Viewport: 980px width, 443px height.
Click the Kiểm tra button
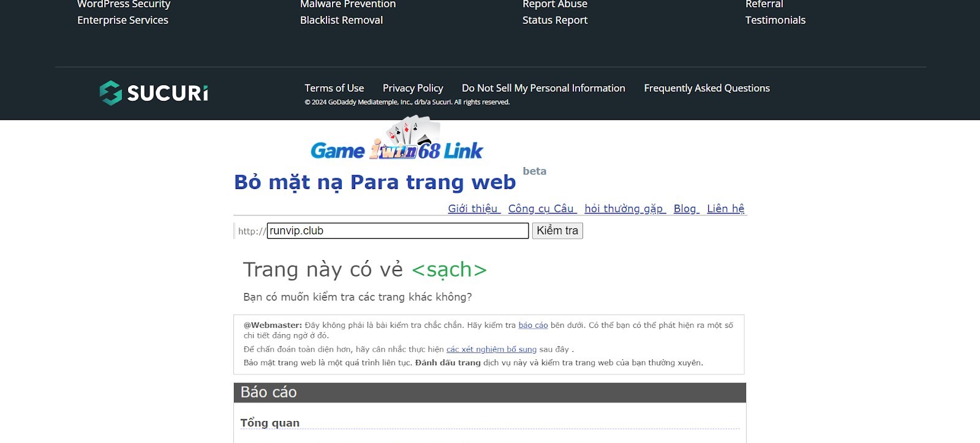[557, 231]
